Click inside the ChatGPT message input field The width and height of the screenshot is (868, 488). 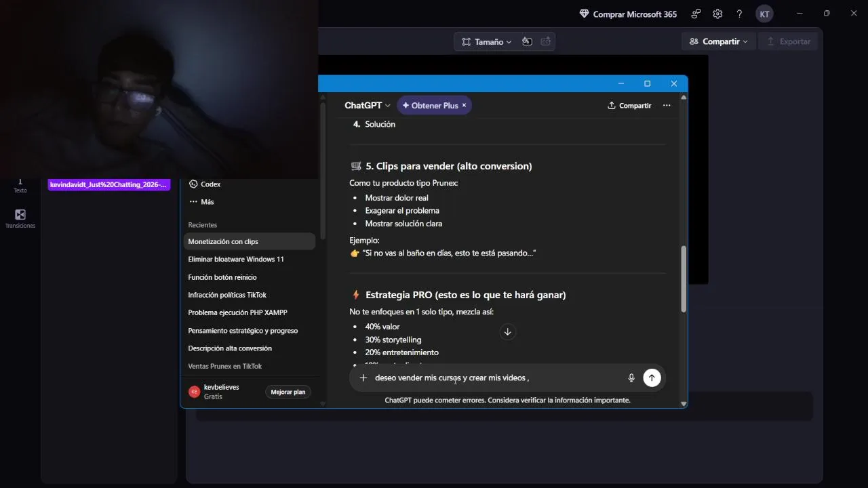498,378
